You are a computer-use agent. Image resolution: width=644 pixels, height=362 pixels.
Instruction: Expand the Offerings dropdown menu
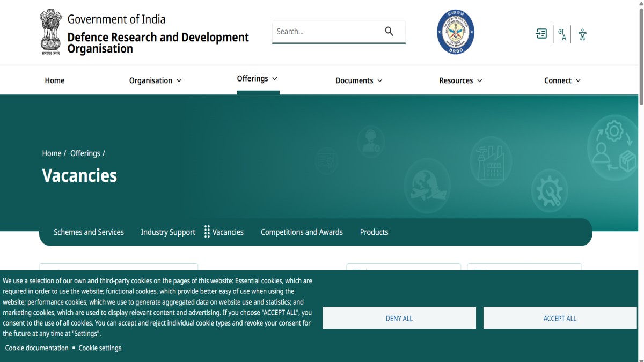[257, 79]
